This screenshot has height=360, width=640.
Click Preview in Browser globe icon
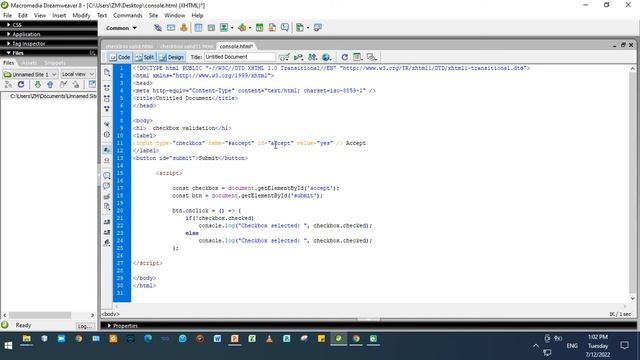(x=326, y=57)
